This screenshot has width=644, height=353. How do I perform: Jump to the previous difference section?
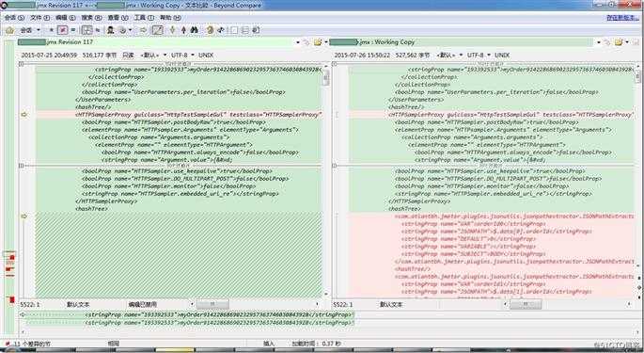(183, 30)
